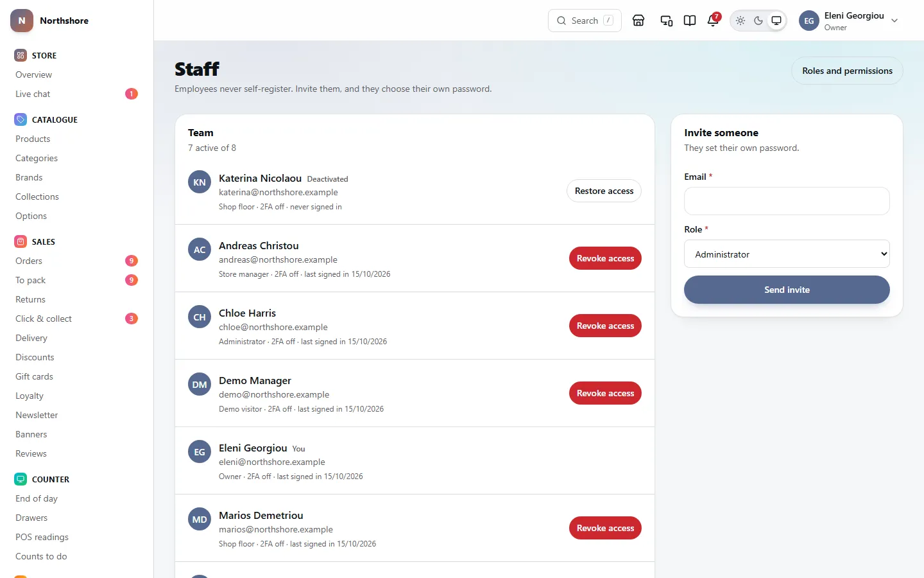This screenshot has width=924, height=578.
Task: Open End of day under Counter
Action: [37, 498]
